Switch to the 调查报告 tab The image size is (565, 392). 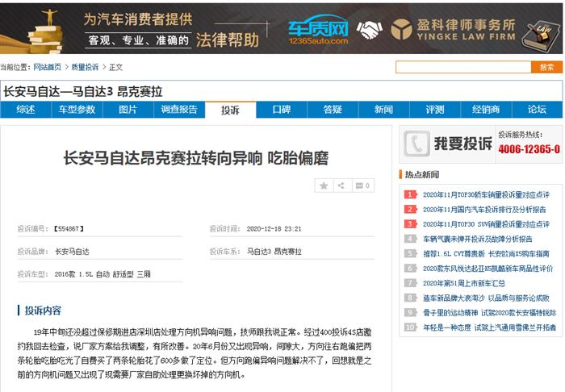(x=179, y=110)
